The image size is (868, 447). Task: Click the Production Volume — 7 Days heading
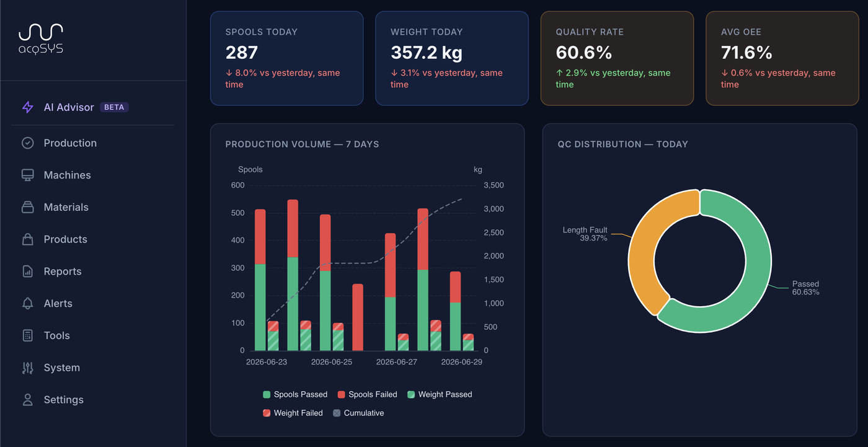pos(302,144)
